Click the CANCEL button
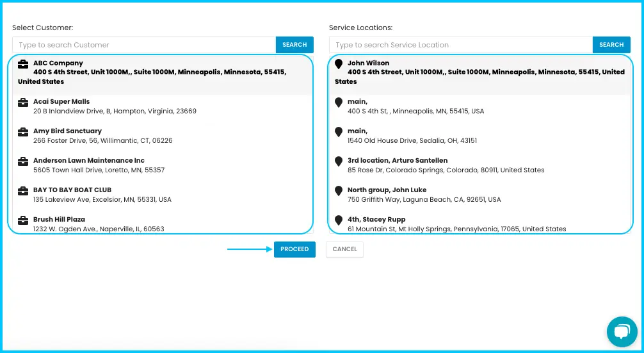Image resolution: width=644 pixels, height=353 pixels. tap(344, 249)
